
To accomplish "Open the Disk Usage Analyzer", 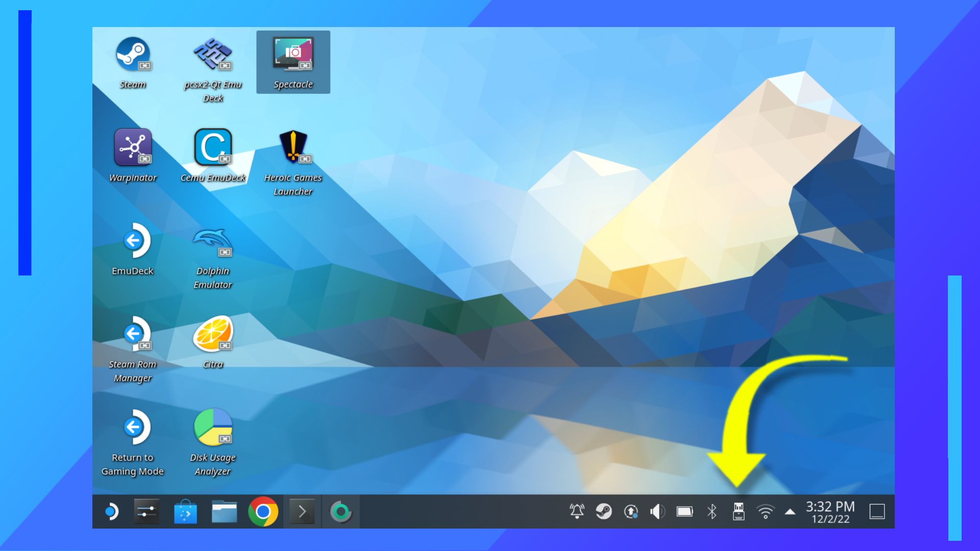I will [213, 428].
